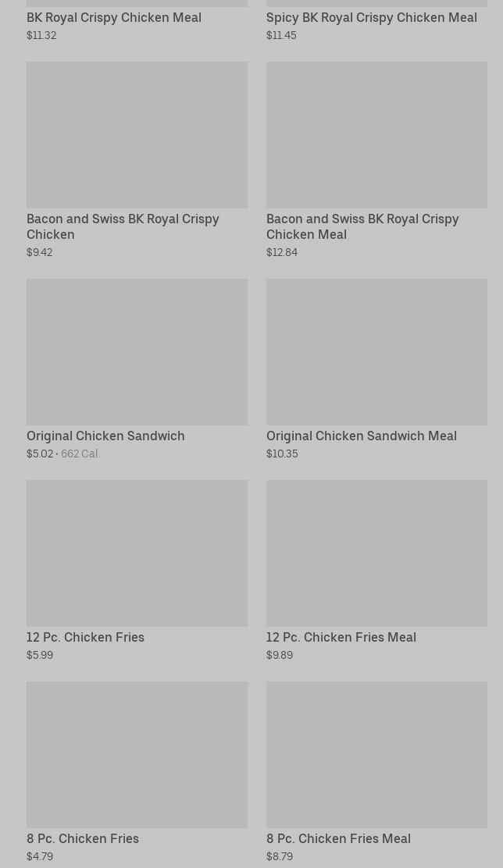This screenshot has height=868, width=503.
Task: Select Bacon and Swiss BK Royal Crispy Chicken title
Action: click(x=123, y=226)
